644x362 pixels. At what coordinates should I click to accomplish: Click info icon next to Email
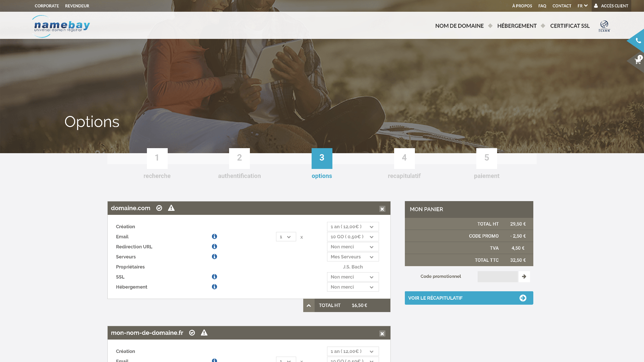click(x=214, y=237)
